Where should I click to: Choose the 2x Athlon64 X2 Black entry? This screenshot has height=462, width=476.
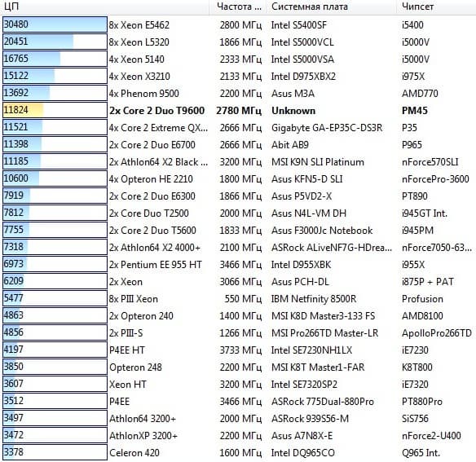coord(158,162)
